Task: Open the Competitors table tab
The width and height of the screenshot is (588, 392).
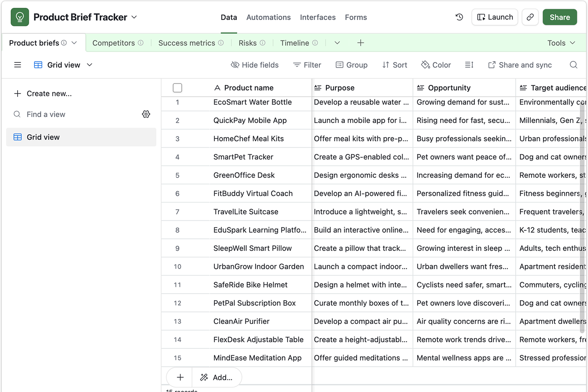Action: (x=114, y=43)
